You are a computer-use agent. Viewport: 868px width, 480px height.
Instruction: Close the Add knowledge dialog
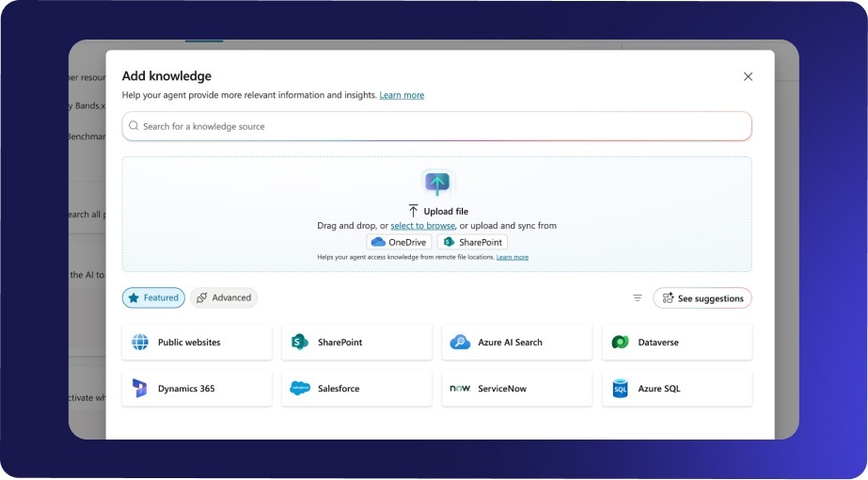[x=748, y=76]
